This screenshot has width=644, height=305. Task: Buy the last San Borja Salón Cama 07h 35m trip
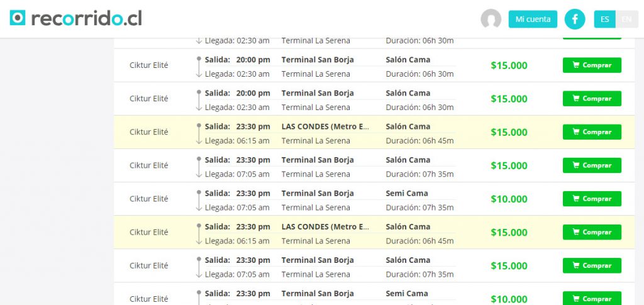click(x=592, y=265)
